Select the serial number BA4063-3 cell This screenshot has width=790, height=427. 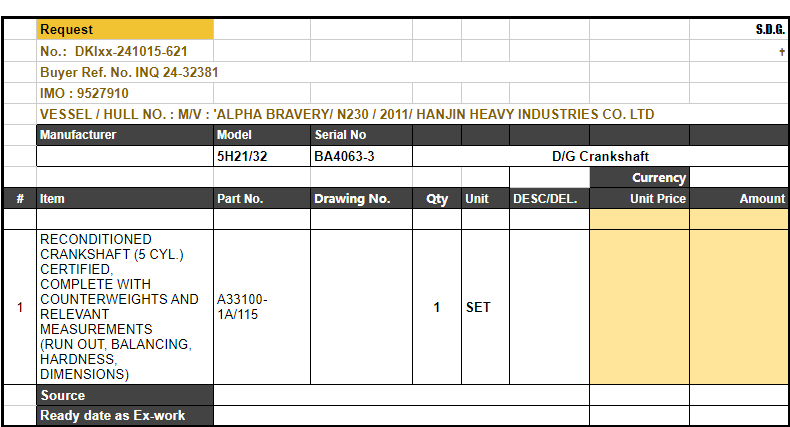tap(345, 157)
